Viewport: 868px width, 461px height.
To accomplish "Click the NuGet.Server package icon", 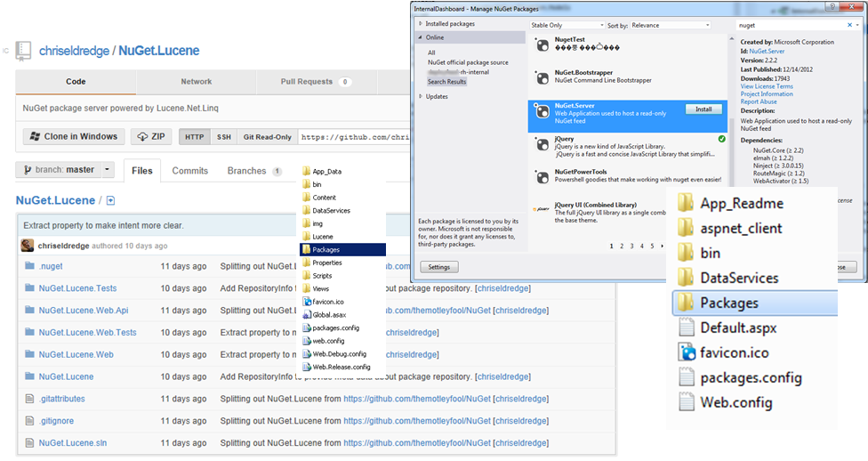I will pos(540,111).
